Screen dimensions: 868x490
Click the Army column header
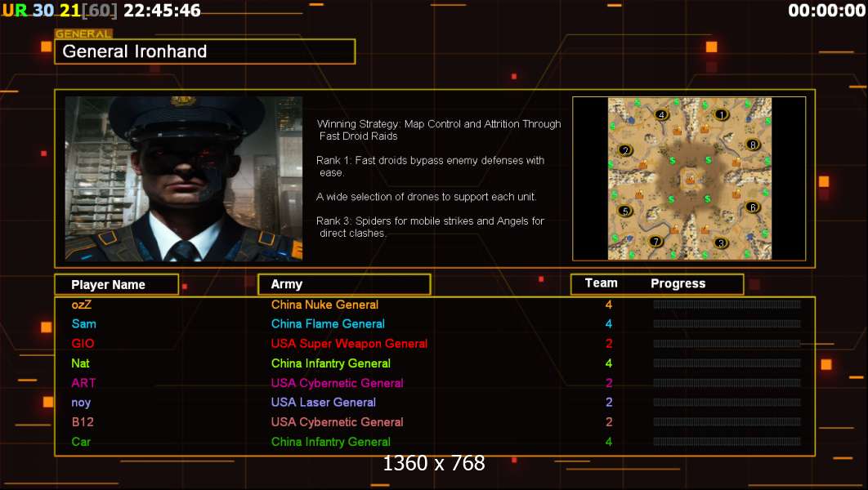click(344, 284)
